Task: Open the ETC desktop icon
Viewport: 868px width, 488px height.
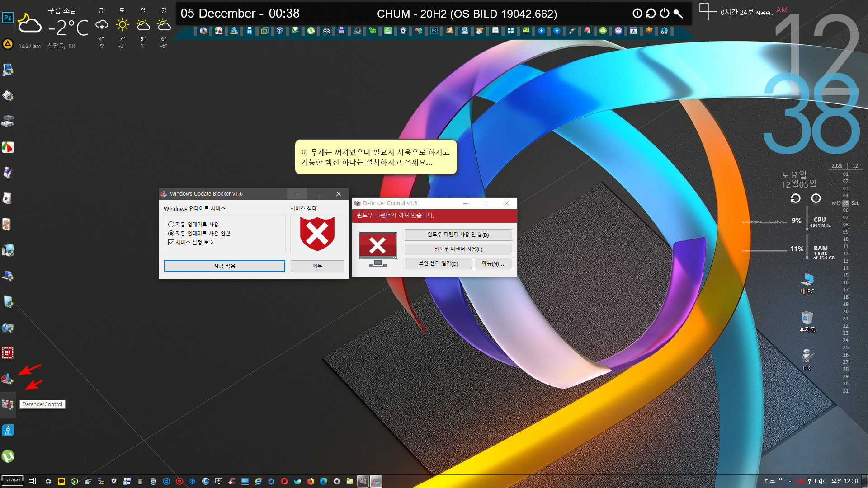Action: click(807, 360)
